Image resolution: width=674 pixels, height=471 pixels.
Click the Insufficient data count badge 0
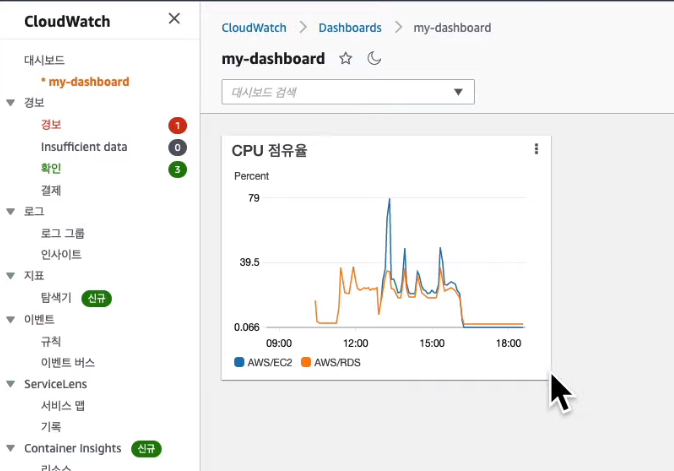pyautogui.click(x=177, y=147)
